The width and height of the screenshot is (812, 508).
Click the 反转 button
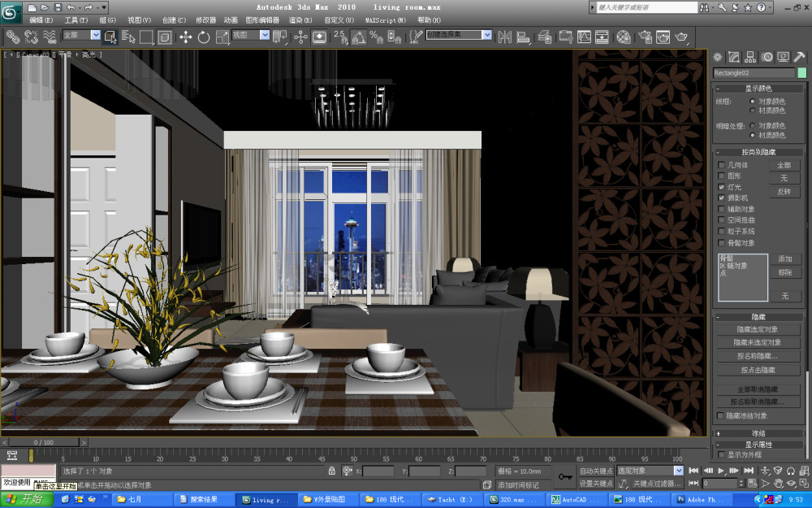click(784, 192)
